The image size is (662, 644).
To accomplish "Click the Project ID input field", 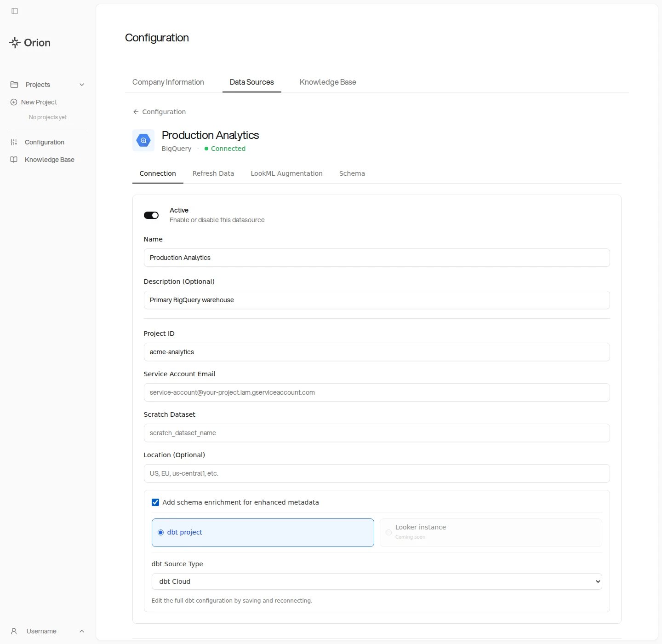I will [377, 352].
